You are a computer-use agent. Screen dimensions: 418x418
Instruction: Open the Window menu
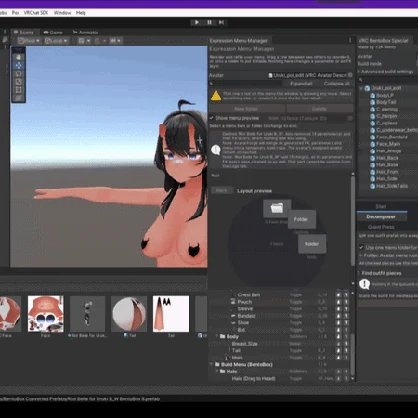point(63,13)
